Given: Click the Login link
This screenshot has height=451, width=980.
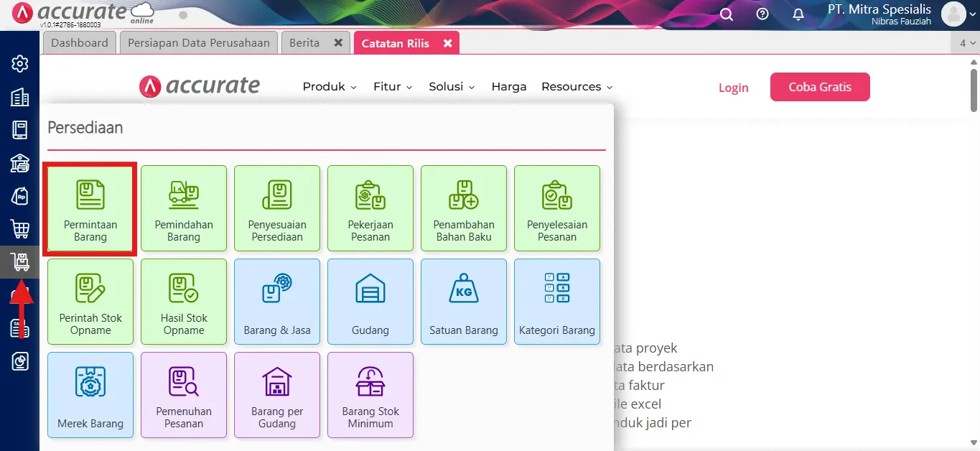Looking at the screenshot, I should (x=733, y=87).
